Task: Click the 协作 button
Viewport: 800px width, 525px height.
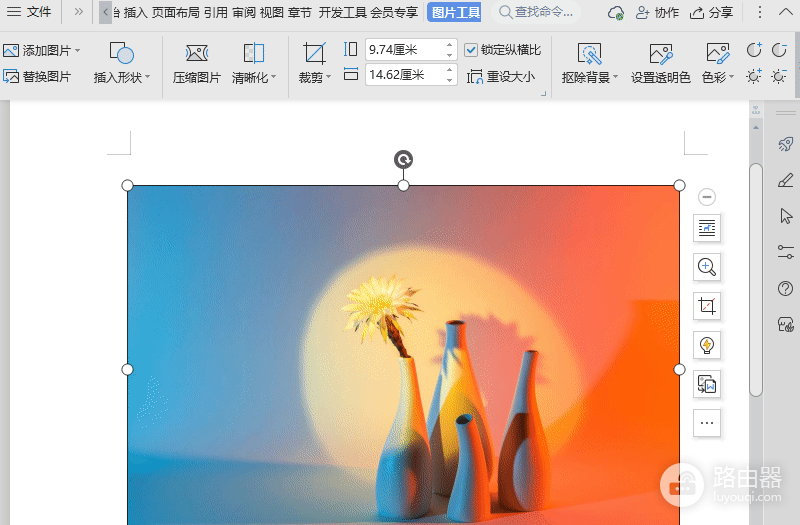Action: click(x=657, y=12)
